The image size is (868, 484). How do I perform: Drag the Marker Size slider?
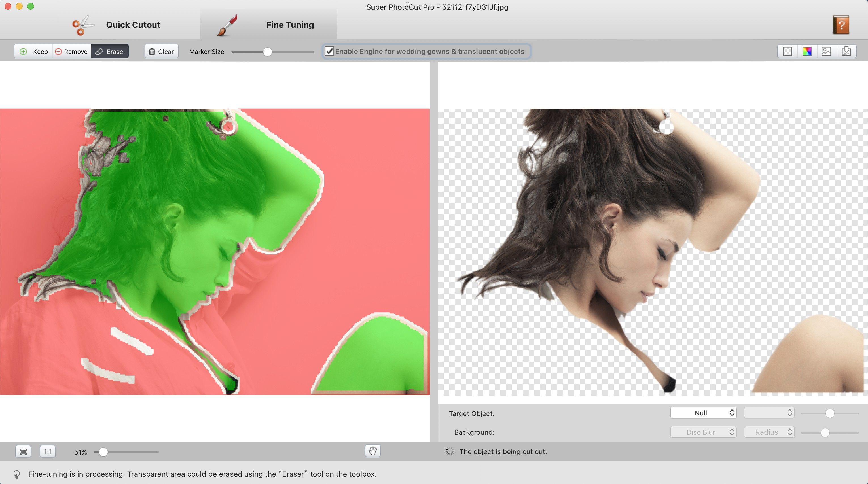(268, 51)
